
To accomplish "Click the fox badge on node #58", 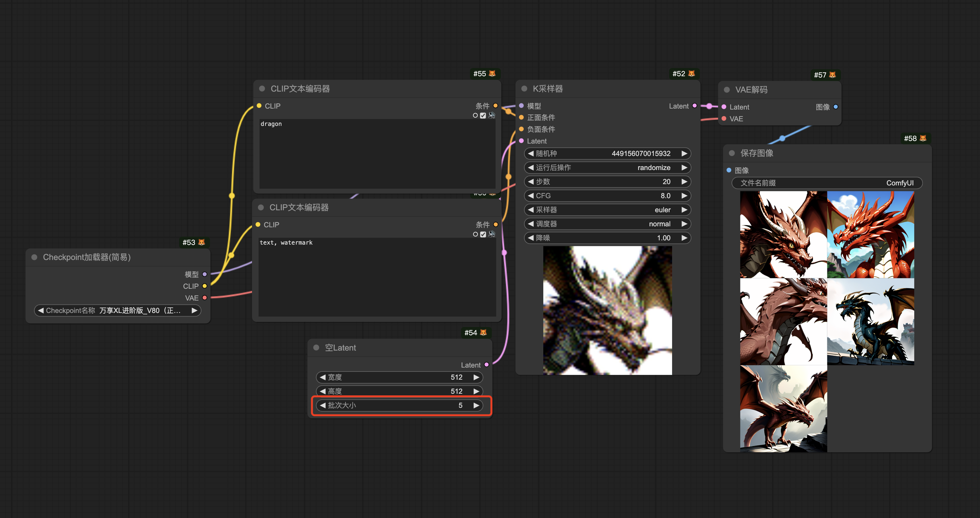I will pos(923,138).
